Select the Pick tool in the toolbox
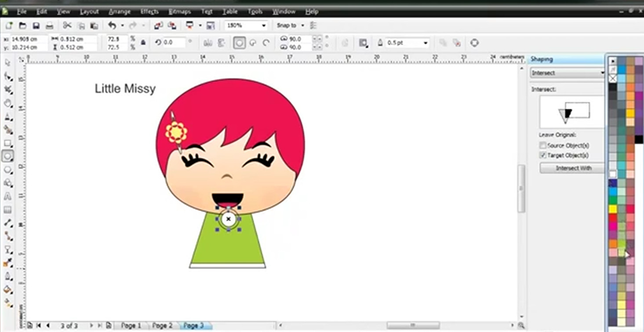644x332 pixels. coord(7,63)
